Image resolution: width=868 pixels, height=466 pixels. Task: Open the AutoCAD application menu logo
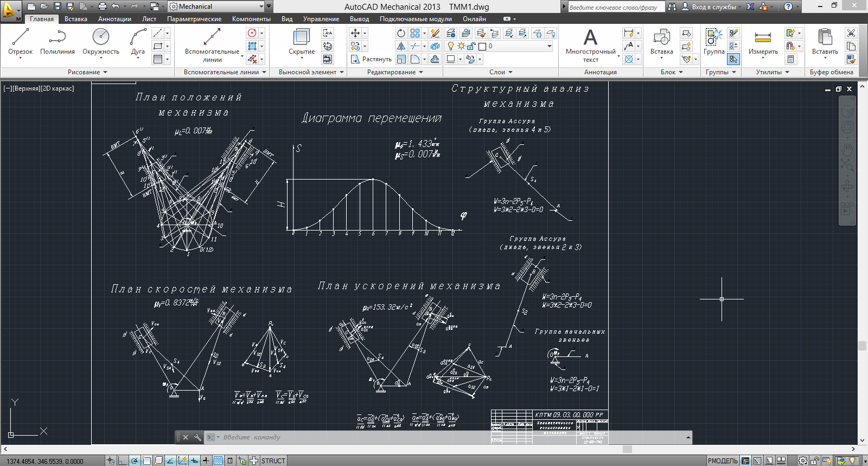coord(11,11)
